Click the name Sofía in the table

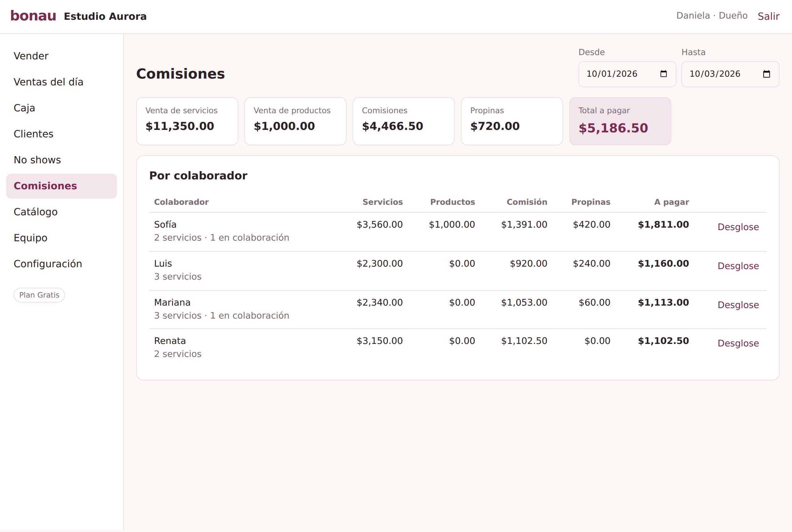point(165,225)
